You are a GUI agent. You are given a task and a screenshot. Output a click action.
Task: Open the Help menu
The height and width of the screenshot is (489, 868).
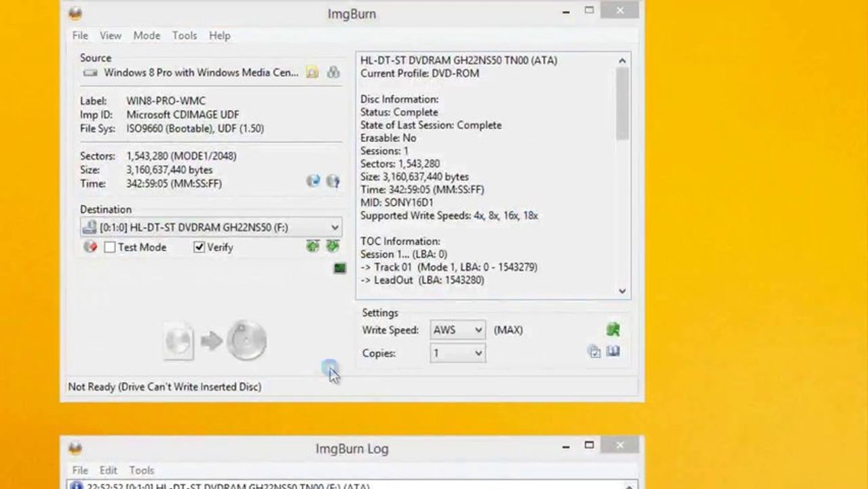[220, 35]
